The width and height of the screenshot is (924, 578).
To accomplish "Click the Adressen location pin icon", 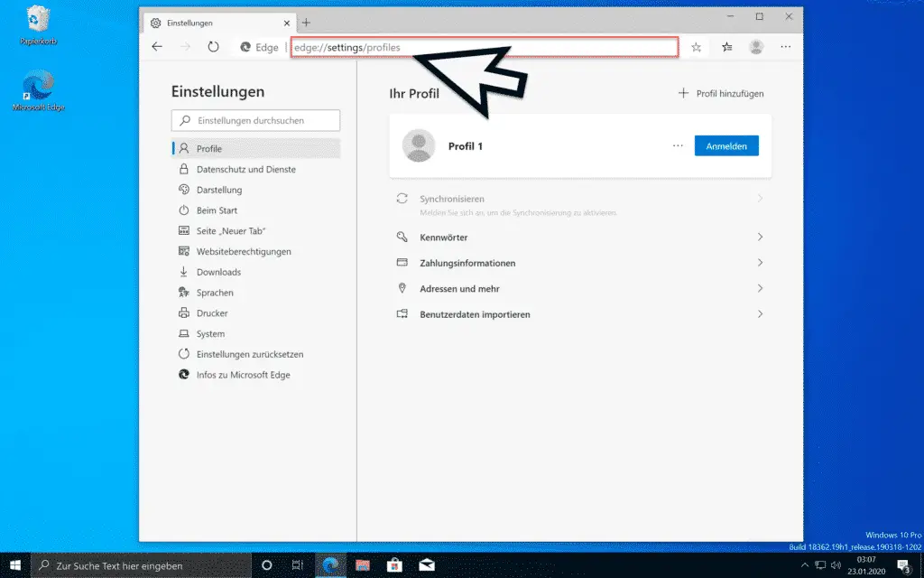I will click(402, 288).
